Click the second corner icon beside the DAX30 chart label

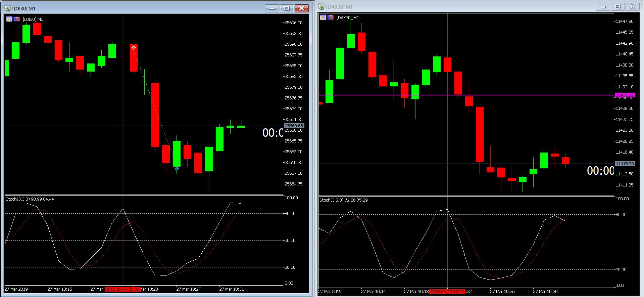pos(330,17)
